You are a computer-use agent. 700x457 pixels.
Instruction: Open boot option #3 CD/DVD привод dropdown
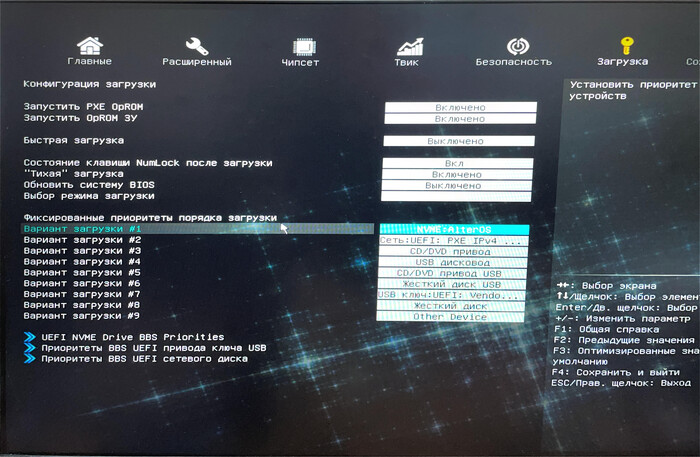tap(453, 251)
